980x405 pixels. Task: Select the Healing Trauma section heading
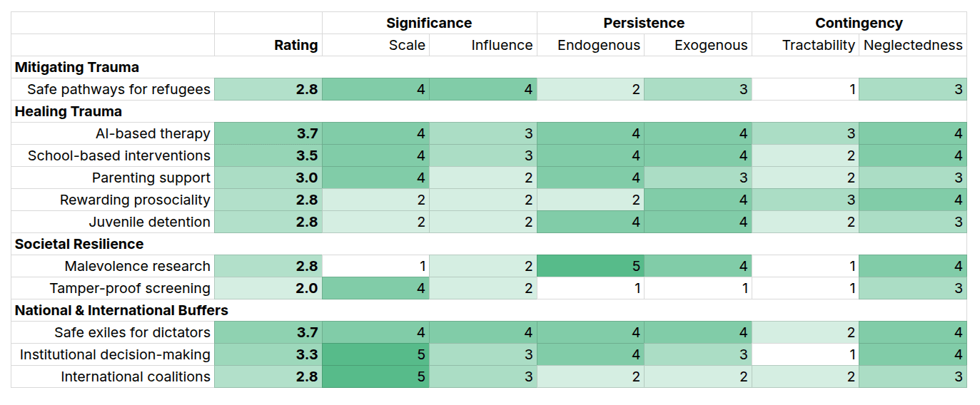69,111
